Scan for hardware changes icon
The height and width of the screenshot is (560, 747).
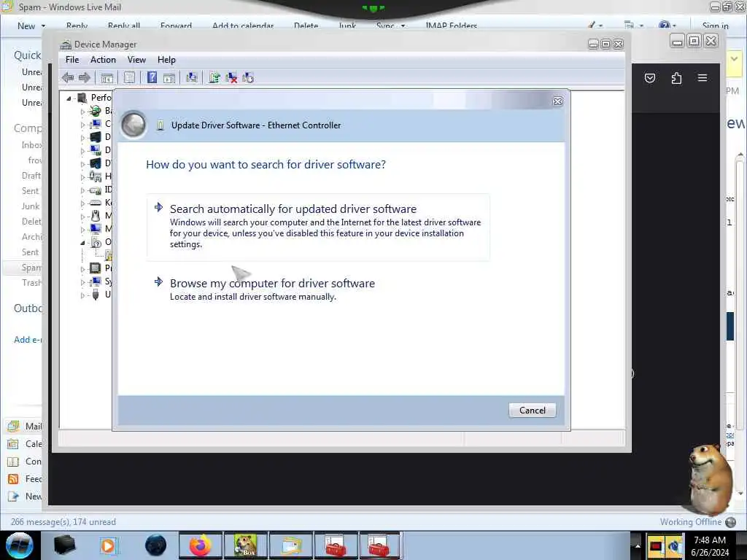click(x=192, y=77)
